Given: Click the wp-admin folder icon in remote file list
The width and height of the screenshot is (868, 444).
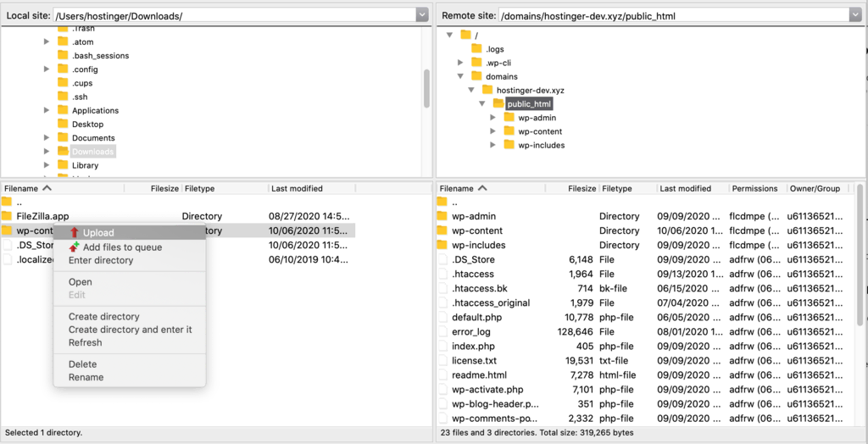Looking at the screenshot, I should coord(442,216).
